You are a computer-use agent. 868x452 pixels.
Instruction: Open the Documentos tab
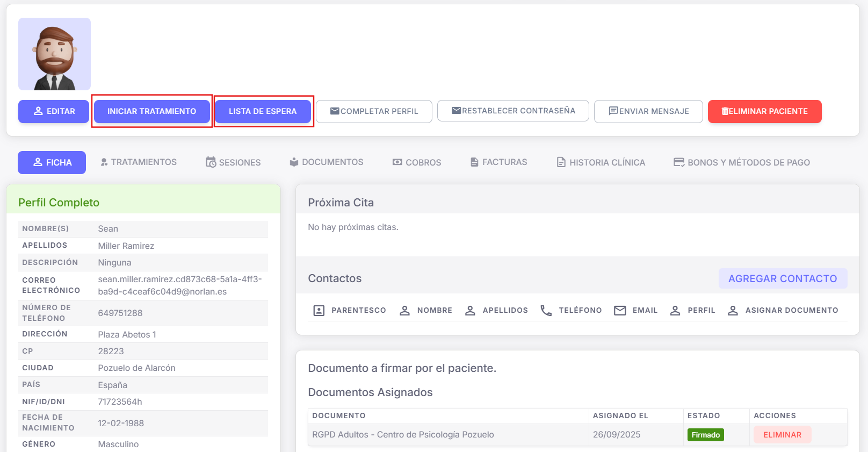click(x=327, y=162)
